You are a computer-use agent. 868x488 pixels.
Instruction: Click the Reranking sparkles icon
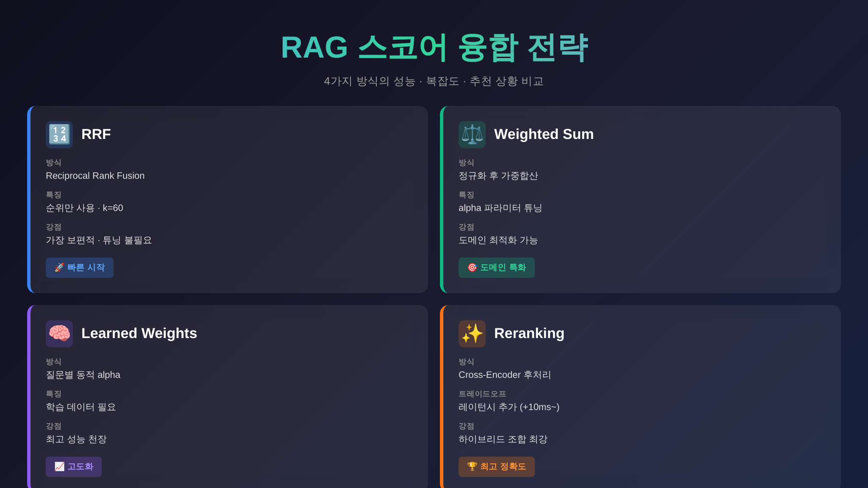472,334
